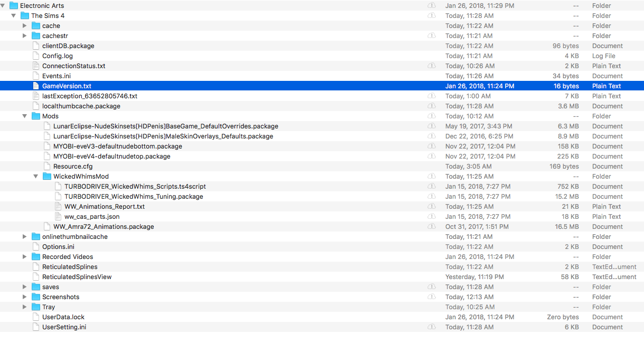Expand the Recorded Videos folder triangle
Image resolution: width=644 pixels, height=342 pixels.
coord(25,257)
